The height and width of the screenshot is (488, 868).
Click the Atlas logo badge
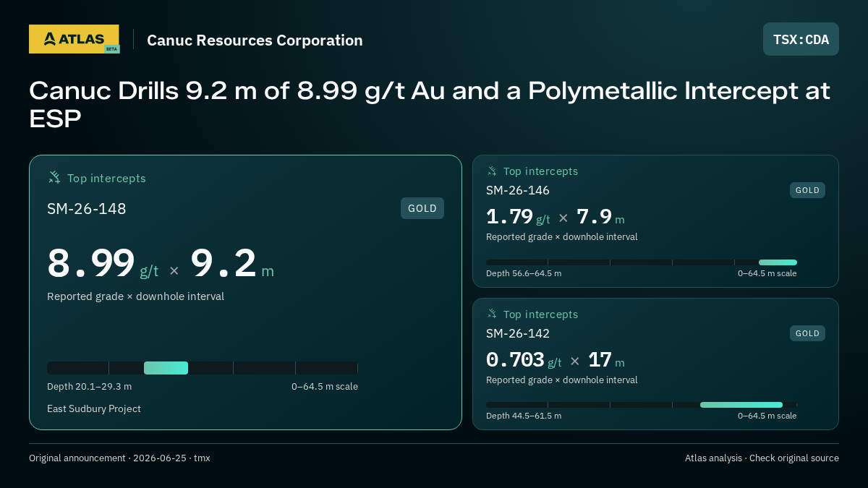[x=74, y=39]
